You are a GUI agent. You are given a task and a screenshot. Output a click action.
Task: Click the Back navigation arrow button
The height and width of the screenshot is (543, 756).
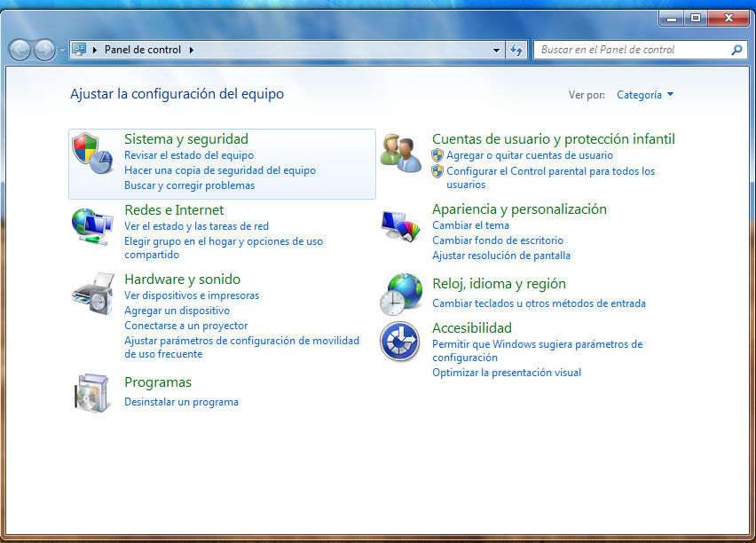(20, 51)
